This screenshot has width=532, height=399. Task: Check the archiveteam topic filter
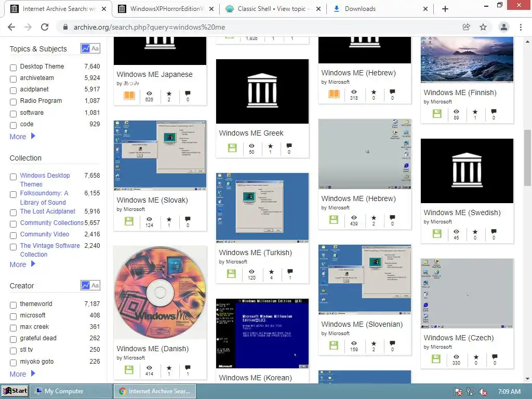pyautogui.click(x=13, y=79)
